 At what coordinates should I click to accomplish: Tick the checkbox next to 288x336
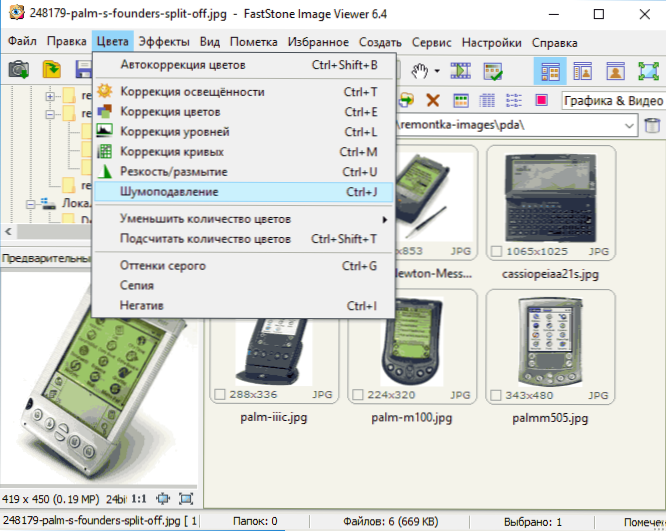[x=220, y=395]
